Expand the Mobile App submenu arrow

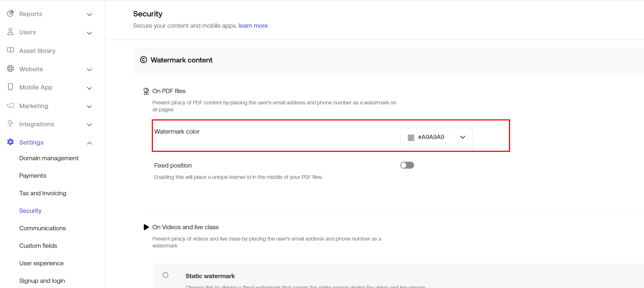tap(89, 88)
